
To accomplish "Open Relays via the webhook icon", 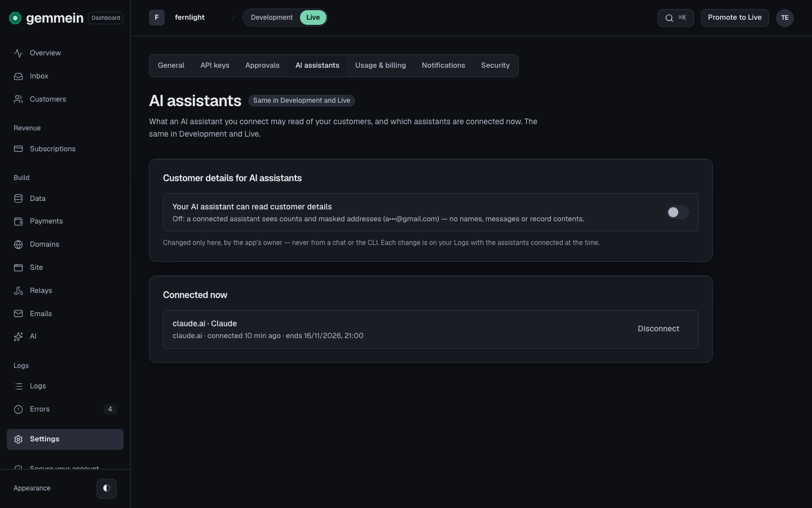I will (x=19, y=291).
